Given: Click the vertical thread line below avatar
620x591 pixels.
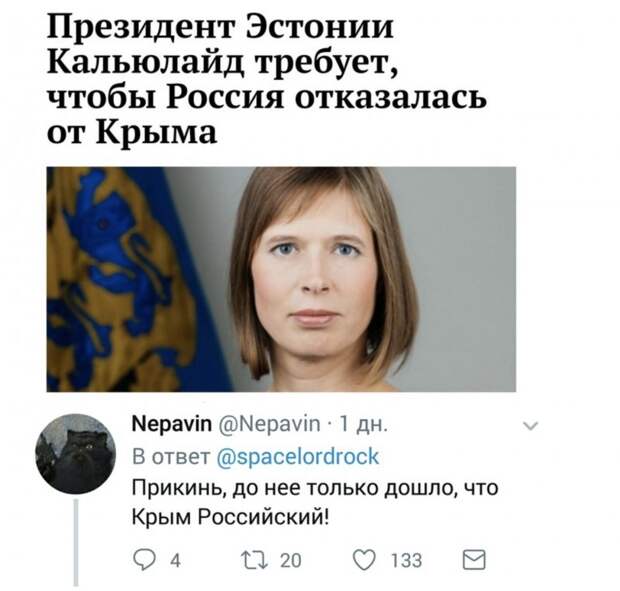Looking at the screenshot, I should click(x=76, y=542).
